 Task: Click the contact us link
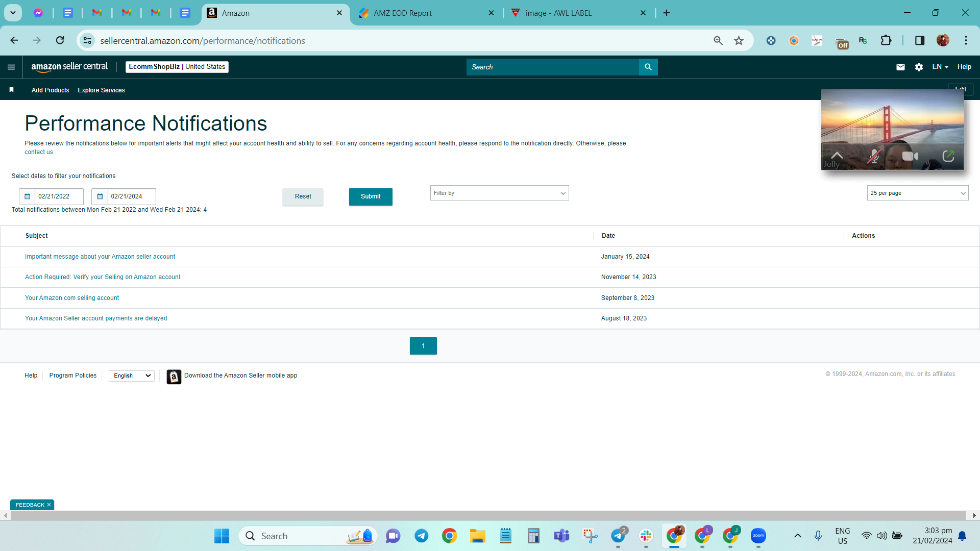(39, 152)
